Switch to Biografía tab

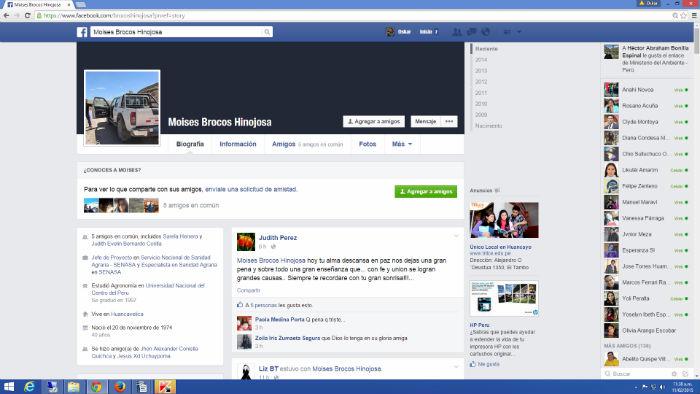[190, 144]
